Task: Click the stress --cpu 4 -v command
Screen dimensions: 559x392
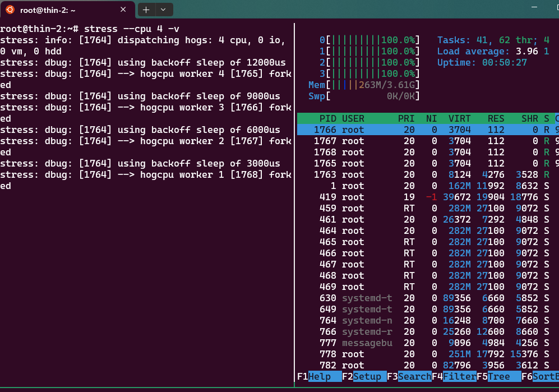Action: pyautogui.click(x=132, y=29)
